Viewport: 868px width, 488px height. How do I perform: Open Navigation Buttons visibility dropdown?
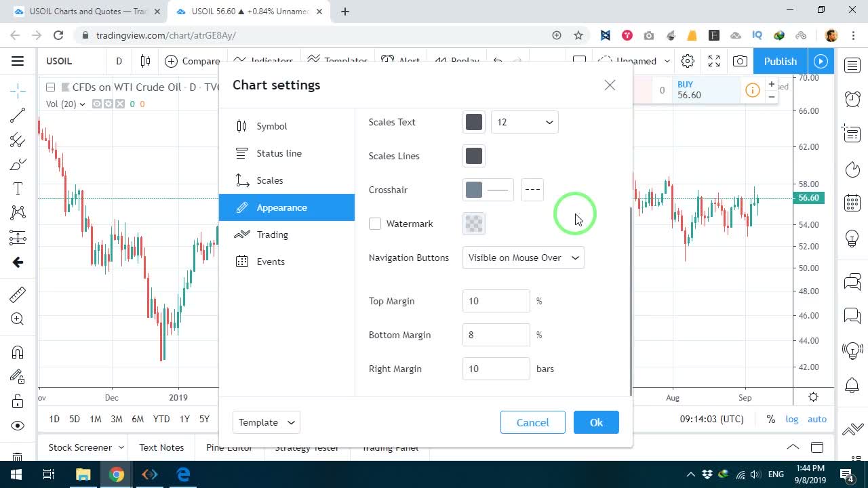(523, 258)
